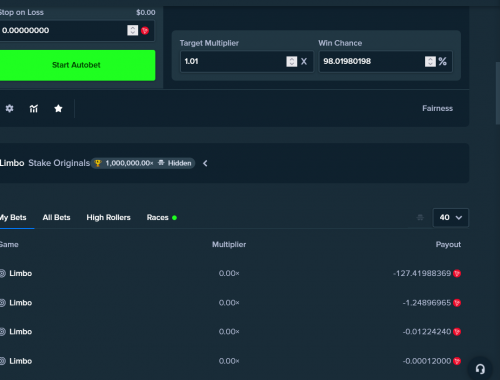Open live support headset icon
Image resolution: width=500 pixels, height=380 pixels.
pos(480,369)
